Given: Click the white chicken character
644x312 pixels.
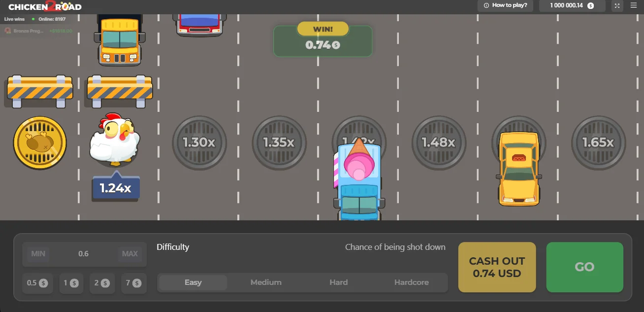Looking at the screenshot, I should [x=115, y=139].
